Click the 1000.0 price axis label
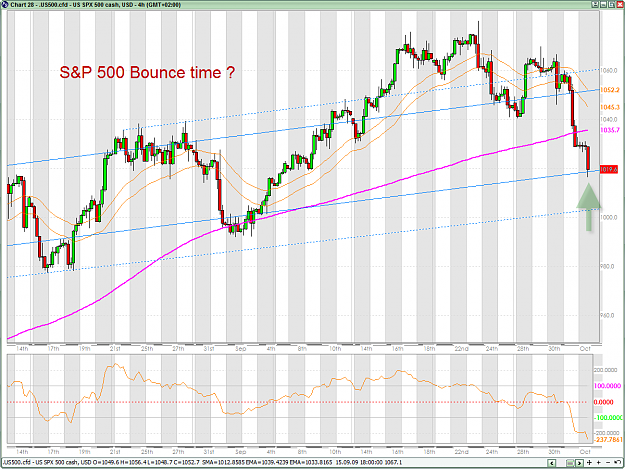Viewport: 625px width, 469px height. coord(609,218)
